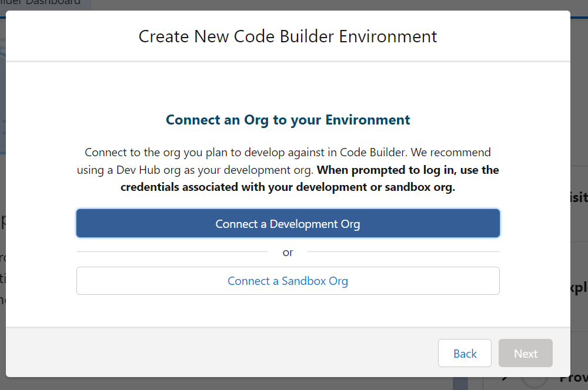Viewport: 588px width, 390px height.
Task: Click the 'Connect an Org to your Environment' heading
Action: tap(288, 120)
